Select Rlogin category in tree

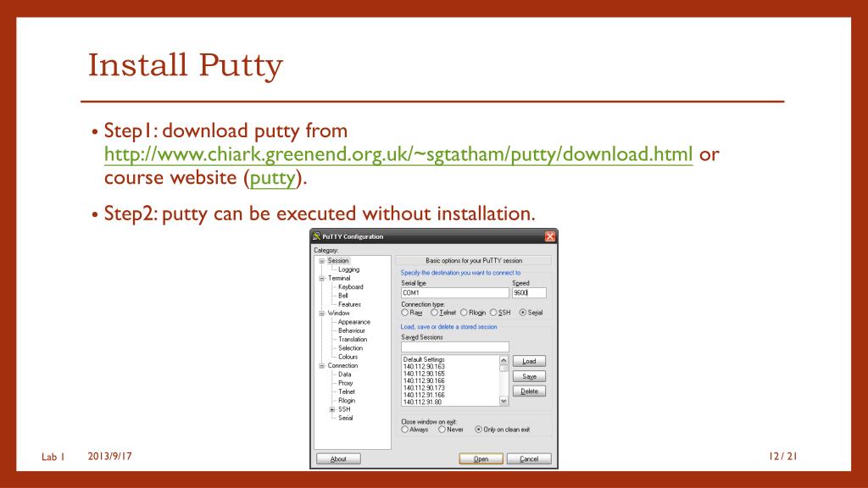pos(347,401)
